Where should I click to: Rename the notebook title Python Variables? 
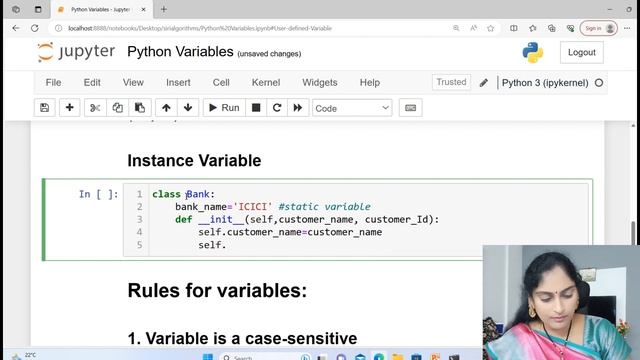coord(180,52)
